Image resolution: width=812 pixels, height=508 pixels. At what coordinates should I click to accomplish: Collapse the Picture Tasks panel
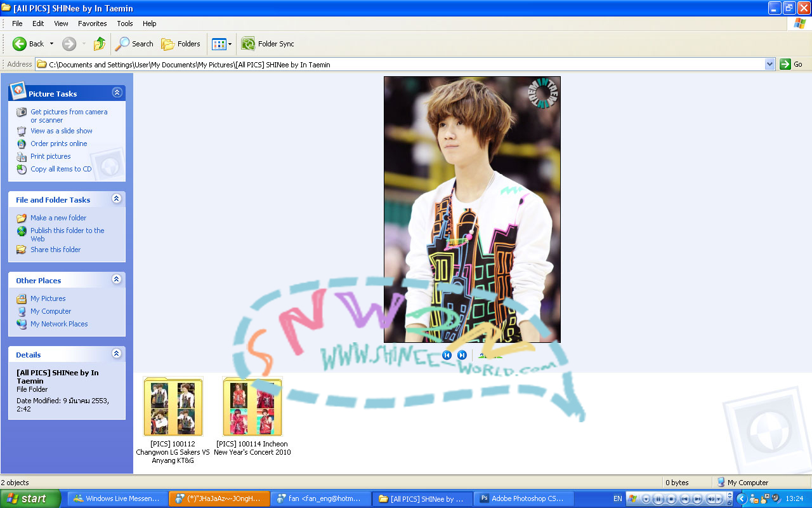[117, 93]
